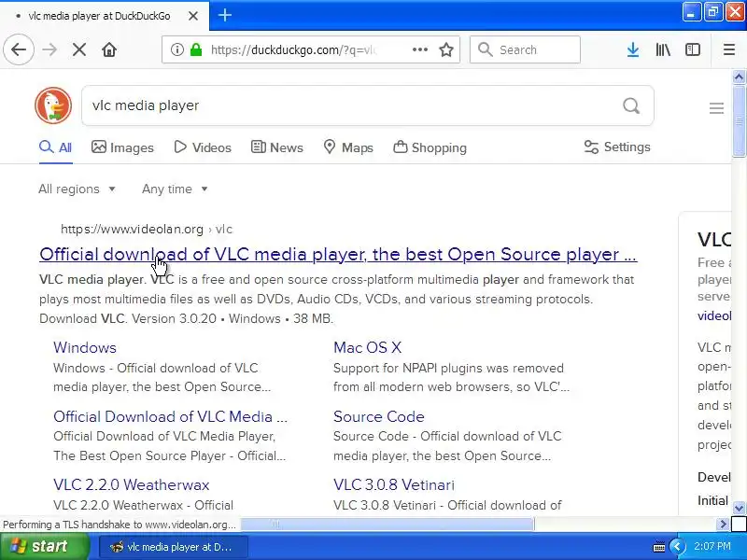Open the Firefox hamburger menu

(729, 49)
